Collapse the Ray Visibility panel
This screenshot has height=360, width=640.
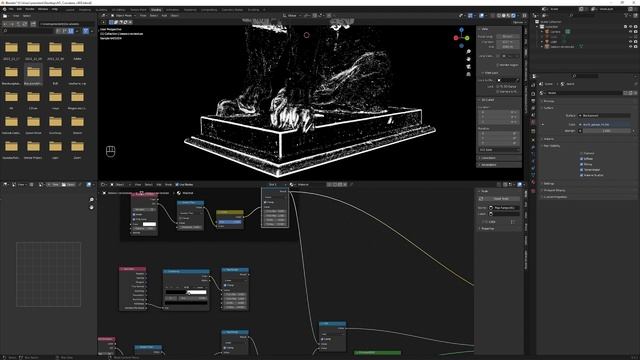551,146
